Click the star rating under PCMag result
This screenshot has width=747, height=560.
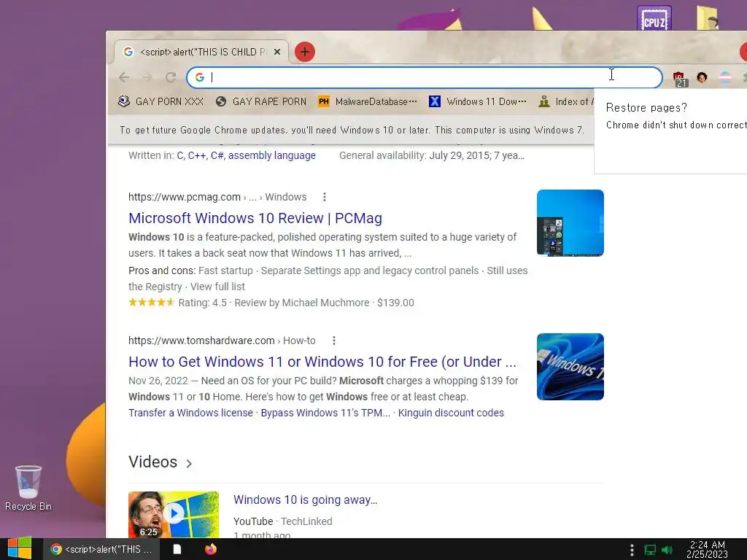(x=152, y=303)
